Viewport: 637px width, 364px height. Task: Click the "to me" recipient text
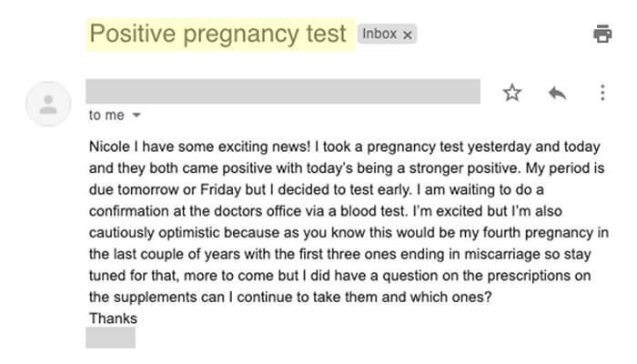(x=106, y=116)
